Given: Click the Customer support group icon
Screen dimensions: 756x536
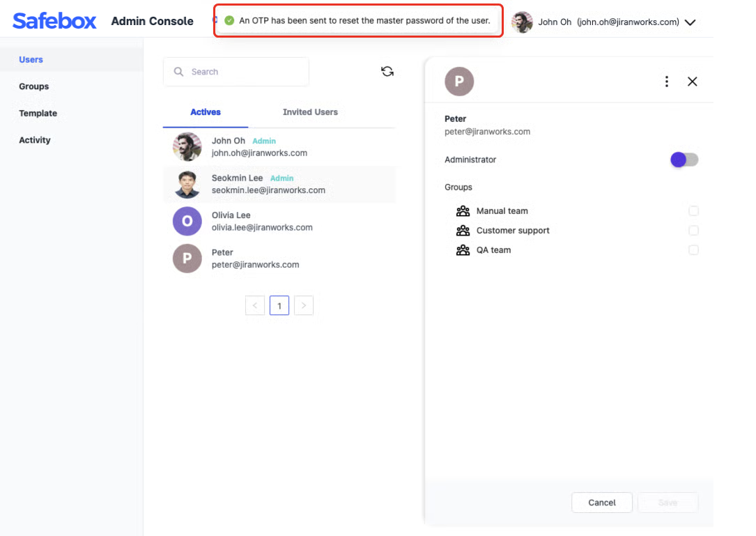Looking at the screenshot, I should coord(463,231).
